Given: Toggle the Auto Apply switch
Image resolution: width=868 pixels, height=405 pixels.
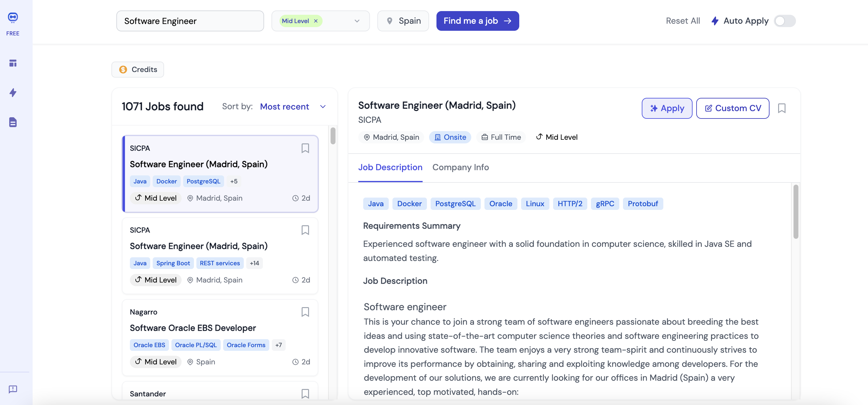Looking at the screenshot, I should coord(785,21).
